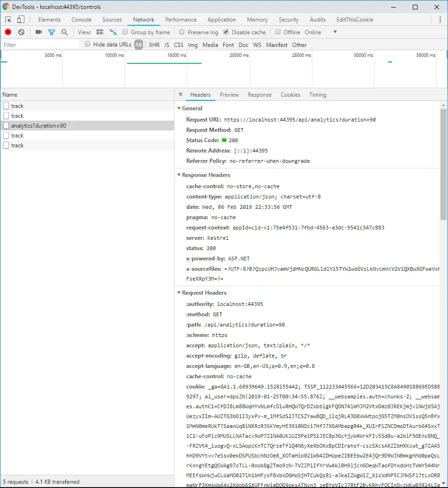Switch to large request rows view

[x=100, y=32]
